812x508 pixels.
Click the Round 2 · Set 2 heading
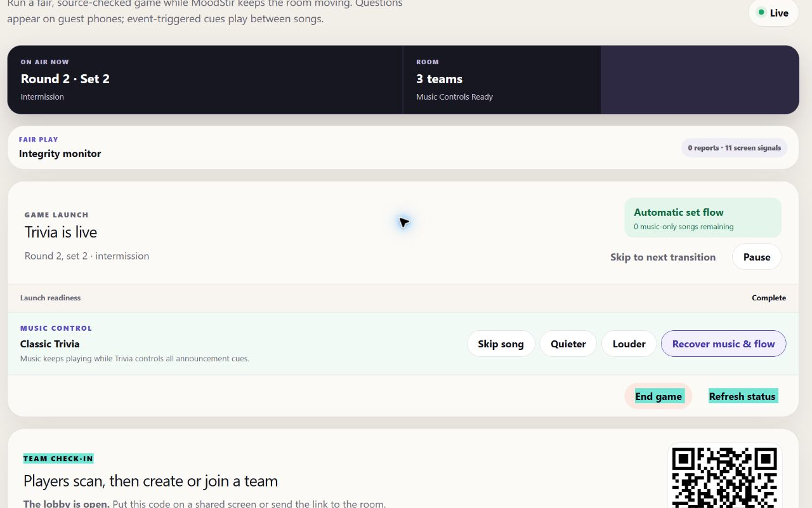(x=65, y=79)
